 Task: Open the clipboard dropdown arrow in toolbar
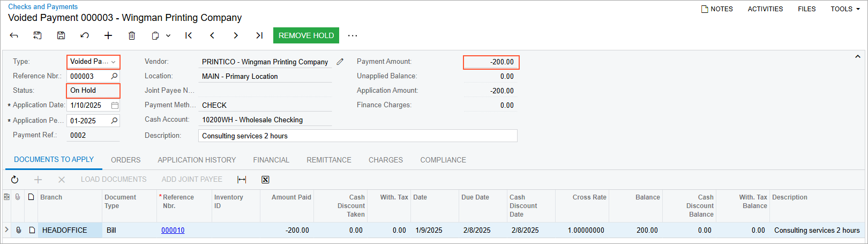pos(168,35)
